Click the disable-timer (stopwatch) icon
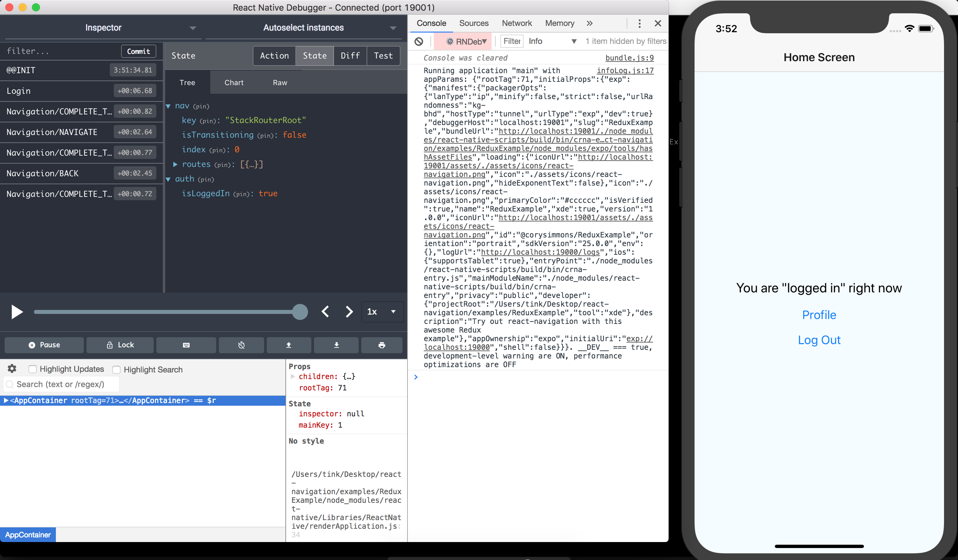The height and width of the screenshot is (560, 958). coord(241,345)
